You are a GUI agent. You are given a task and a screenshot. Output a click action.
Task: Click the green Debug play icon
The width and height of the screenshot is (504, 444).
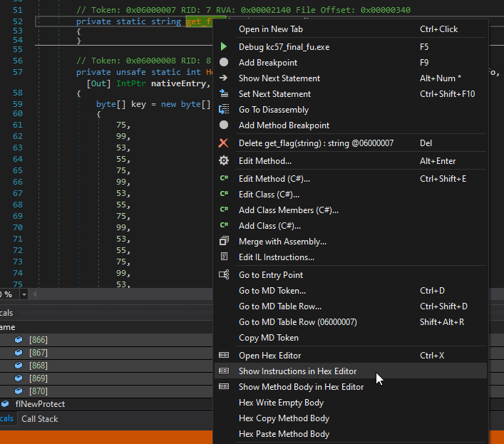pos(224,47)
